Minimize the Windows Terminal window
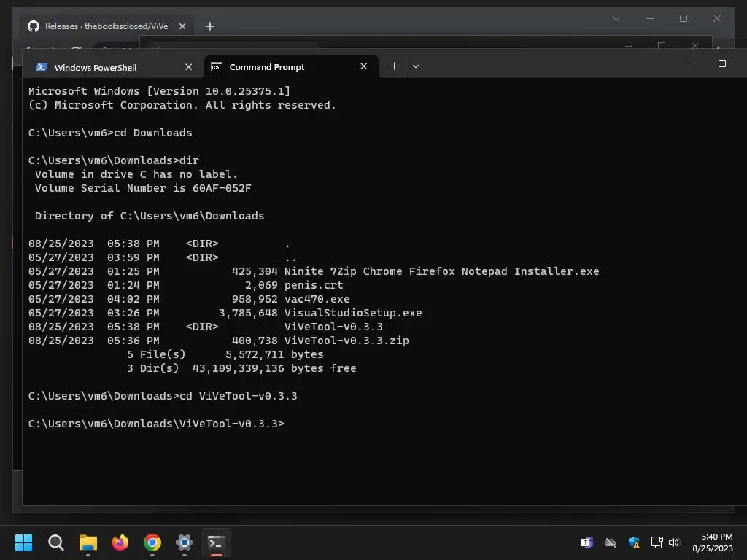747x560 pixels. (x=689, y=63)
